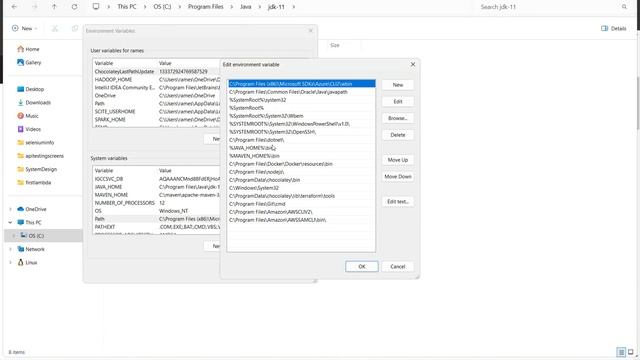Click jdk-11 breadcrumb segment
The image size is (640, 360).
coord(276,7)
